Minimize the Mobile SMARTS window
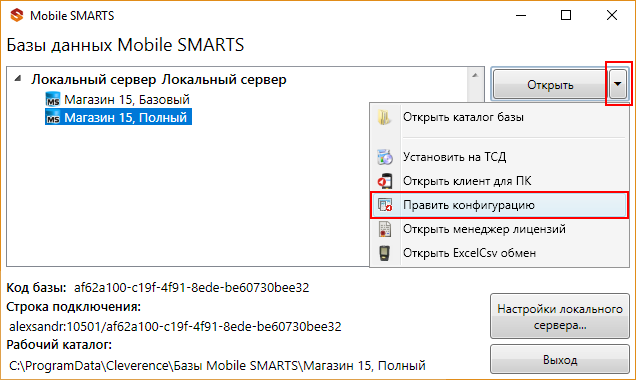Image resolution: width=636 pixels, height=380 pixels. (x=521, y=15)
